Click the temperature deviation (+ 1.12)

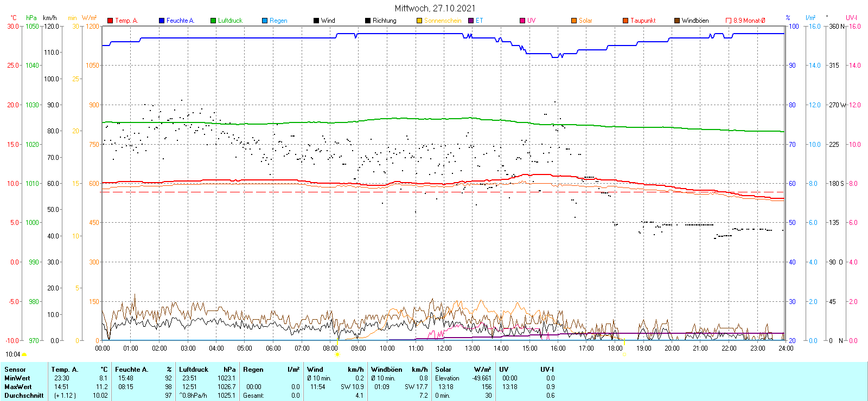[65, 396]
